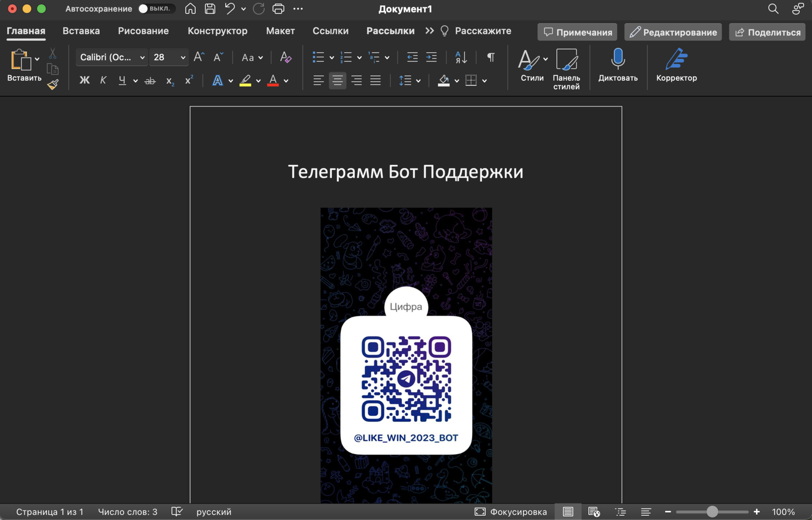Decrease paragraph indent
Image resolution: width=812 pixels, height=520 pixels.
[x=412, y=57]
